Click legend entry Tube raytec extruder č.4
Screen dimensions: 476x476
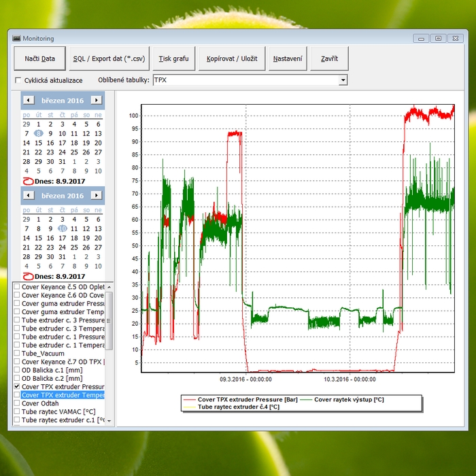click(x=238, y=407)
